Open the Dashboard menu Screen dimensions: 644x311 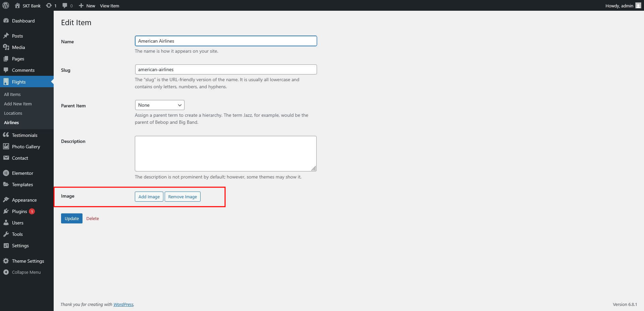point(27,21)
